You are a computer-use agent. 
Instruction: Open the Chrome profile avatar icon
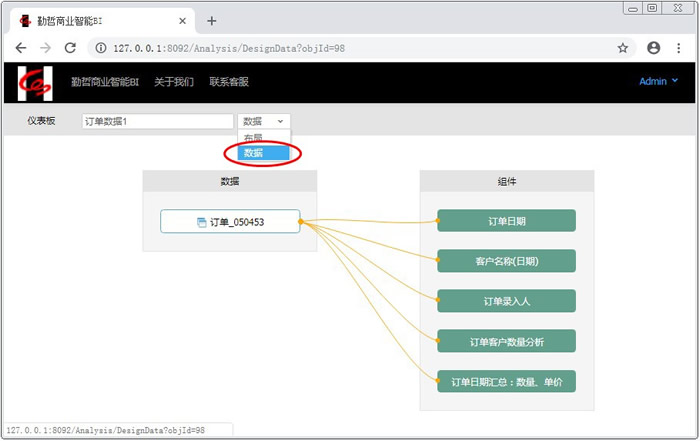pyautogui.click(x=653, y=47)
